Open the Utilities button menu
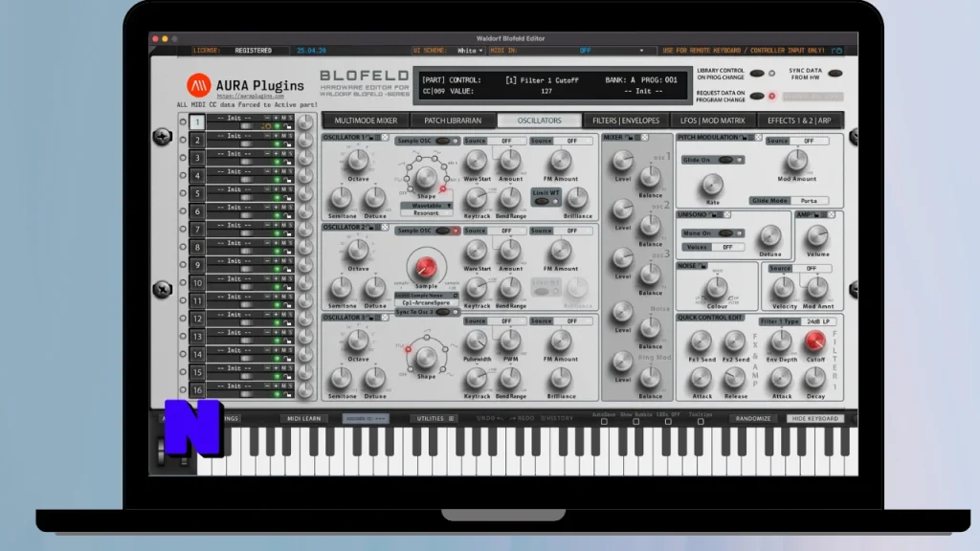The height and width of the screenshot is (551, 980). coord(435,419)
